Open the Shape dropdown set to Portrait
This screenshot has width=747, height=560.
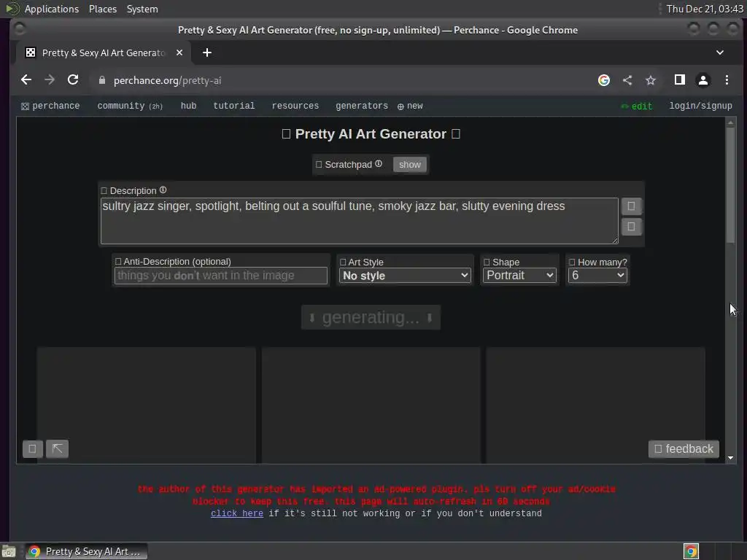point(519,276)
